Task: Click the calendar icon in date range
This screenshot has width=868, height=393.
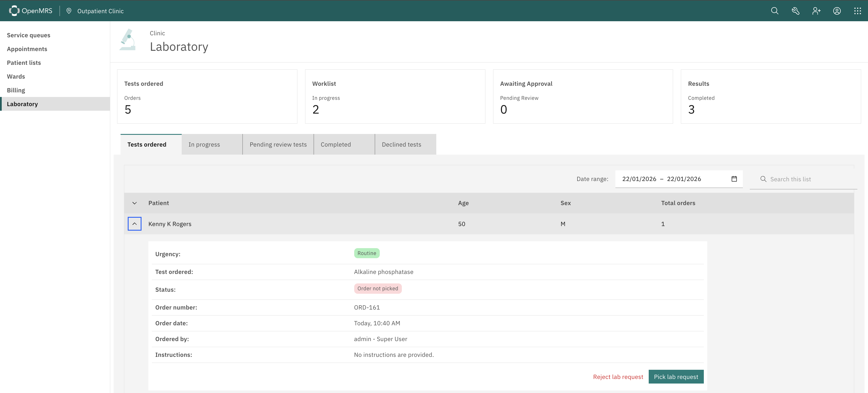Action: [x=734, y=179]
